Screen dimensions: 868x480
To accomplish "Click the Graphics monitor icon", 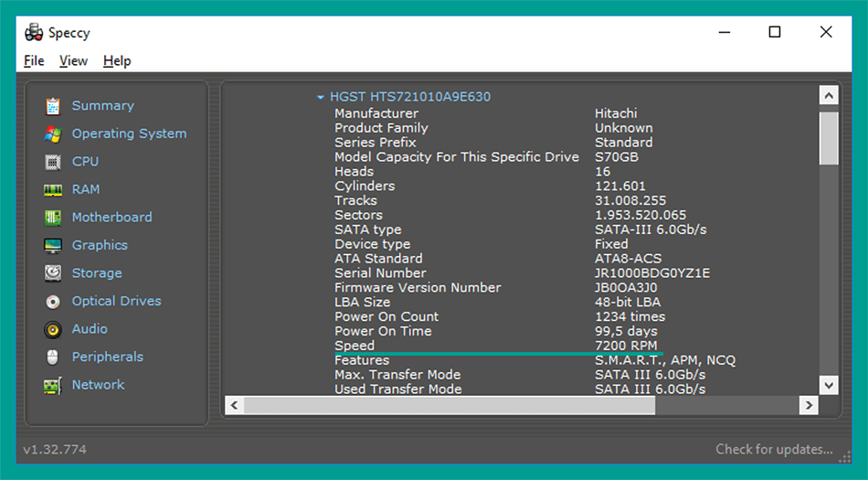I will (53, 245).
